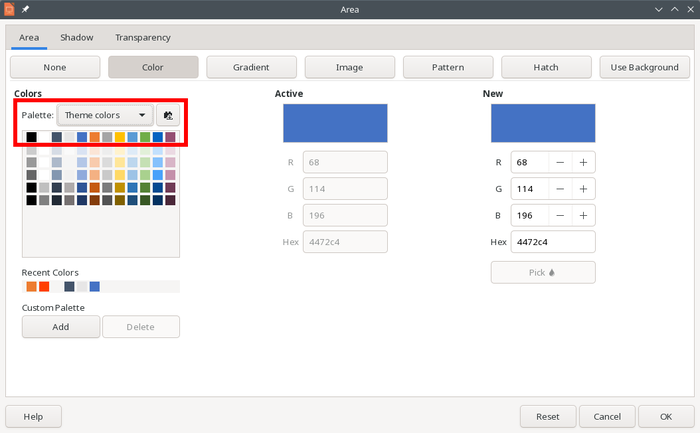Decrease the Blue value with minus button
Screen dimensions: 700x433
click(x=558, y=214)
